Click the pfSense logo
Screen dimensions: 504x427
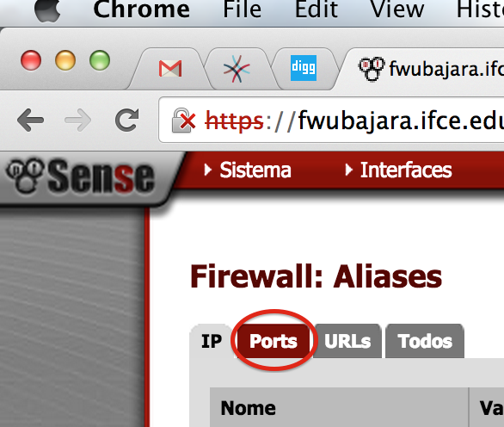pos(80,176)
